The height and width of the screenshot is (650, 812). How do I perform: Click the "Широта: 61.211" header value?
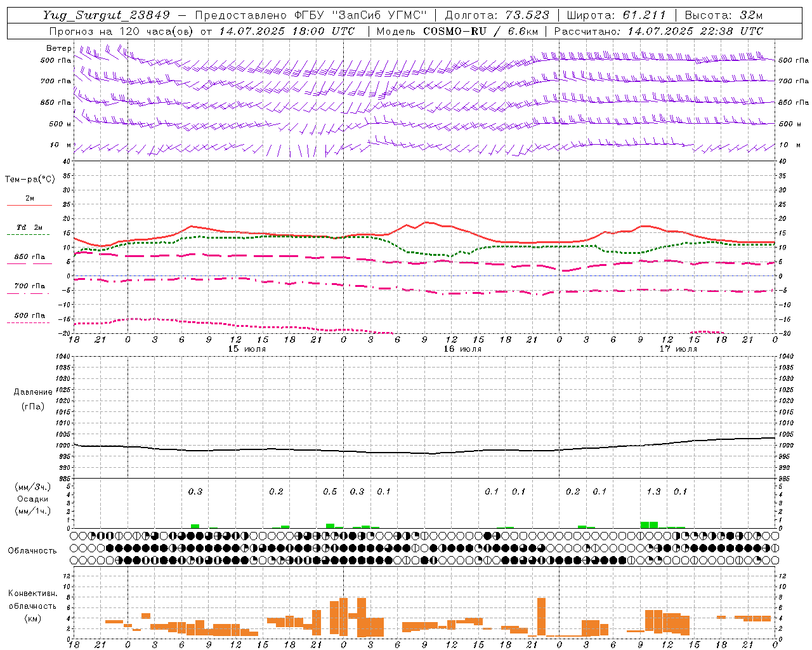(x=617, y=15)
